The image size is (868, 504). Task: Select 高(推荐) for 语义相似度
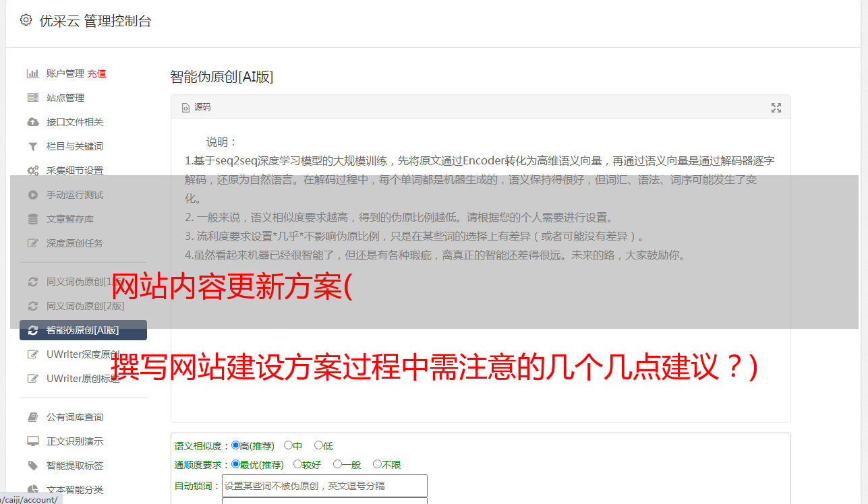[x=235, y=445]
